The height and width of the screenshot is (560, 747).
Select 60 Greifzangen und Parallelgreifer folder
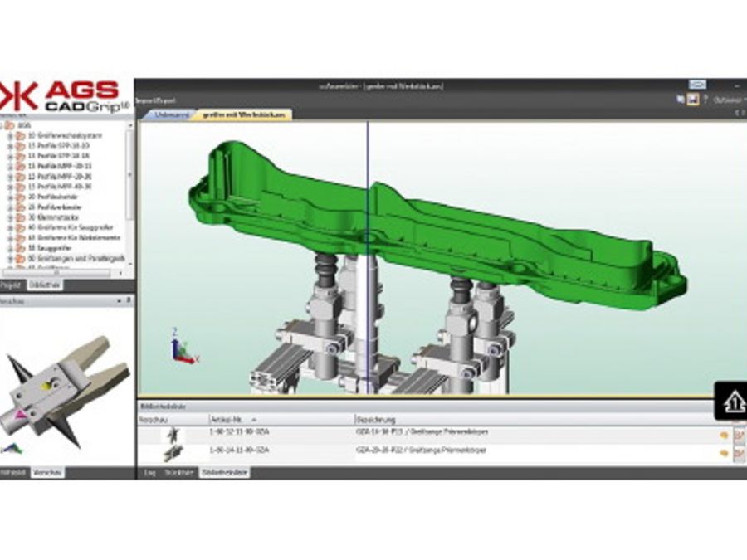pos(76,259)
